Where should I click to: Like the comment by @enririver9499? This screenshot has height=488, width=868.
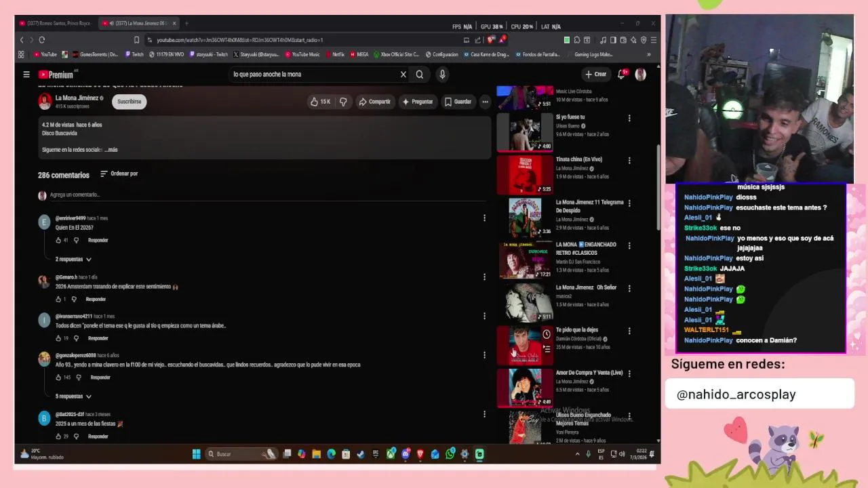58,240
